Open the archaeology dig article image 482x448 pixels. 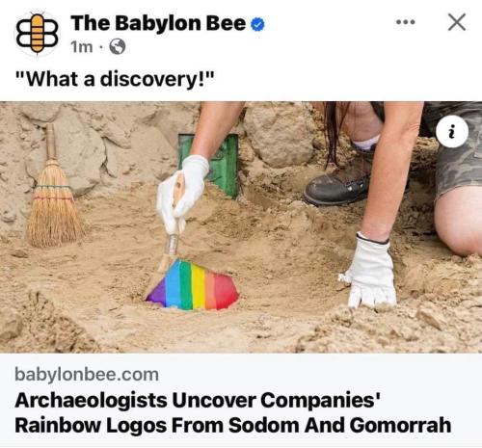[x=241, y=227]
